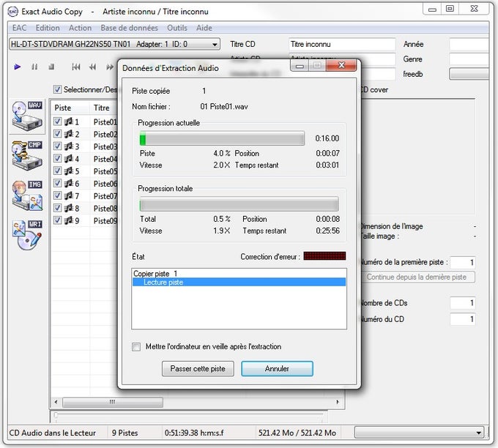Click the Piste column header
498x448 pixels.
click(x=70, y=108)
